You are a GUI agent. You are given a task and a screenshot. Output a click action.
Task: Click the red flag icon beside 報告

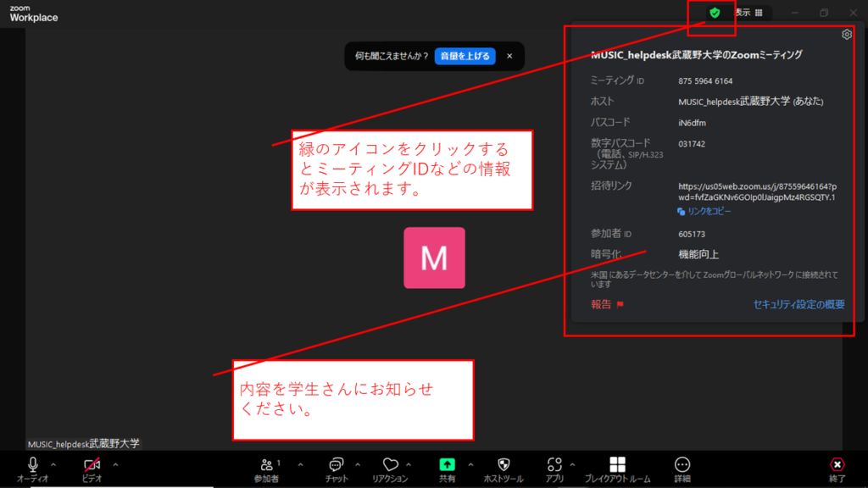click(620, 304)
